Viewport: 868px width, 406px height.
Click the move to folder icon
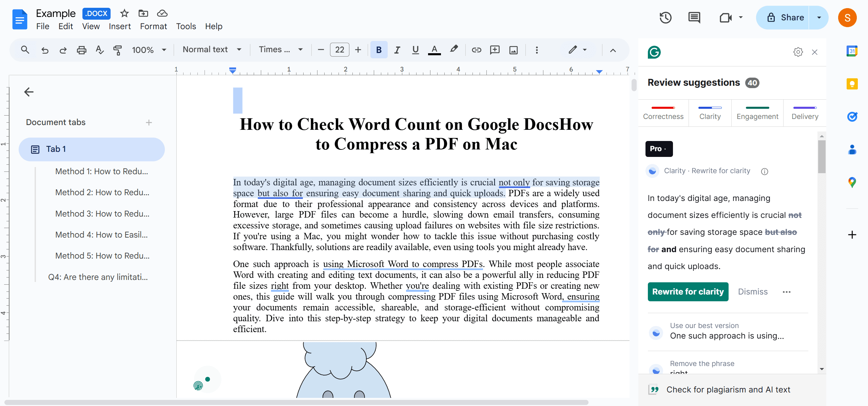point(143,13)
